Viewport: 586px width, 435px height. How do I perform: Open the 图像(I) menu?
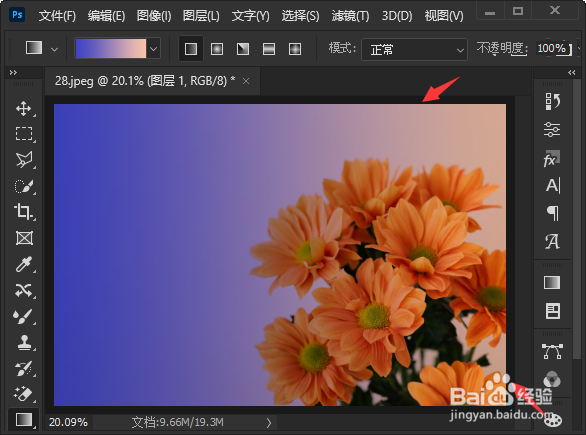point(154,16)
